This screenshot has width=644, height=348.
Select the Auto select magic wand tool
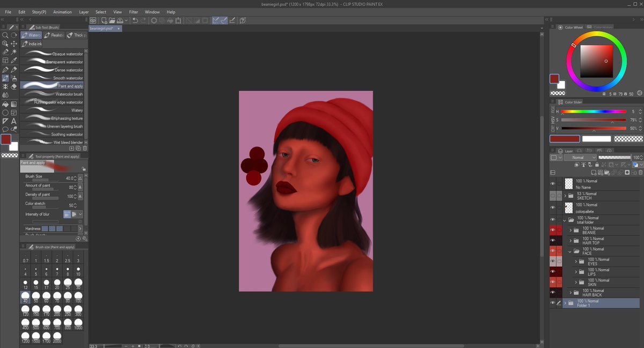pyautogui.click(x=14, y=52)
